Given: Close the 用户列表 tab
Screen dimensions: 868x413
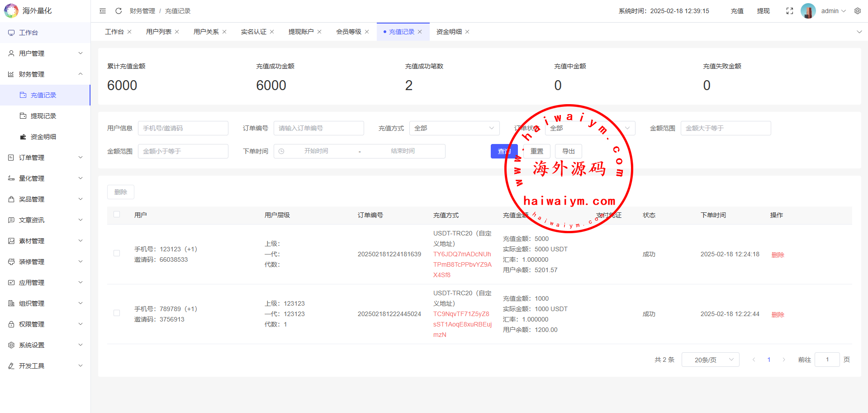Looking at the screenshot, I should click(177, 32).
